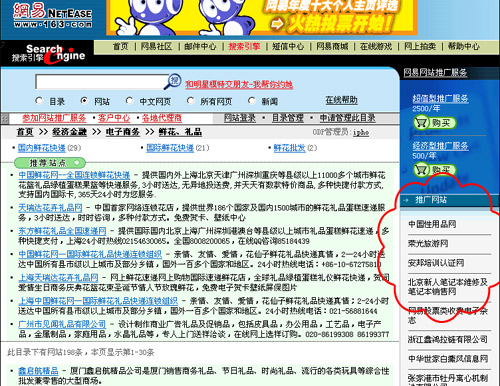Open the 邮件中心 nav menu item
500x386 pixels.
pyautogui.click(x=200, y=46)
